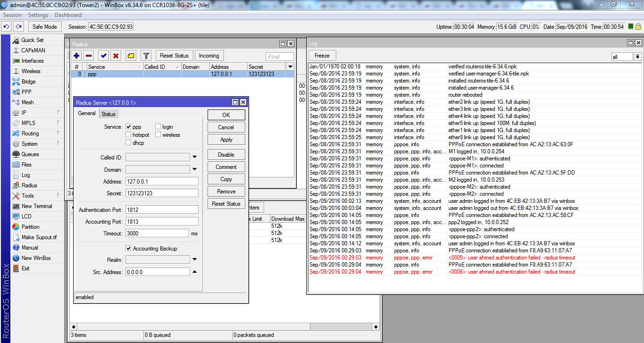Click the yellow comment note icon
The image size is (644, 343).
tap(131, 56)
